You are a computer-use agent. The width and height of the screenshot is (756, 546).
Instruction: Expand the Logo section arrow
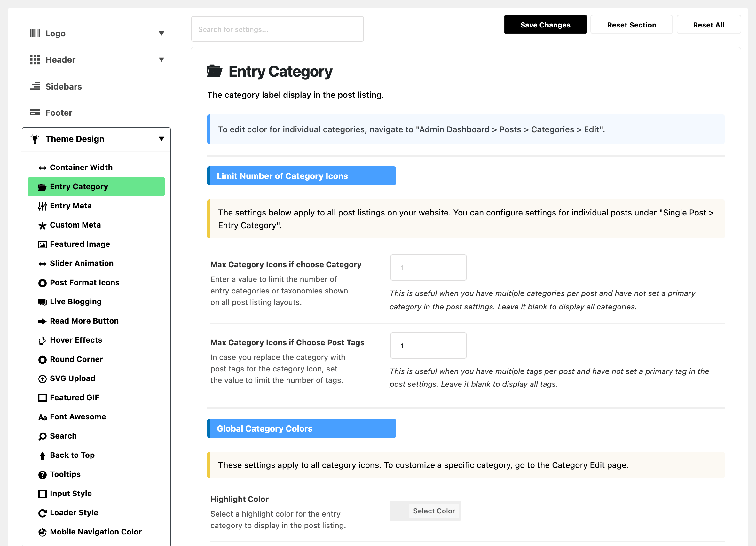[x=161, y=33]
